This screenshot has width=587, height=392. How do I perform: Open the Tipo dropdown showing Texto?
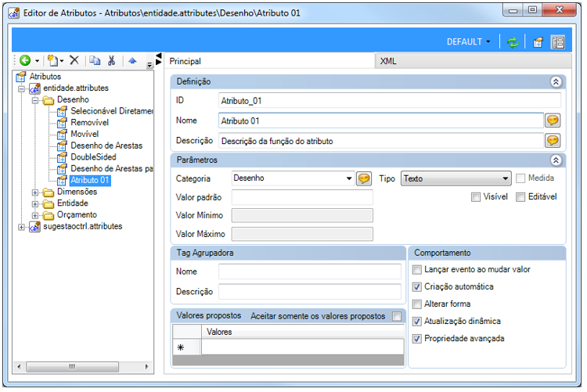456,178
